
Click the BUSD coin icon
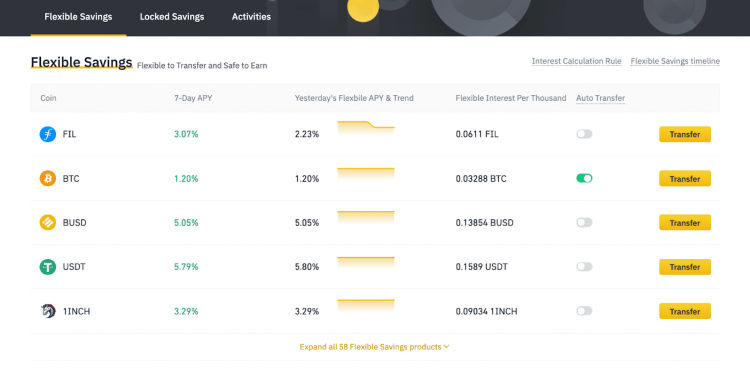point(48,222)
